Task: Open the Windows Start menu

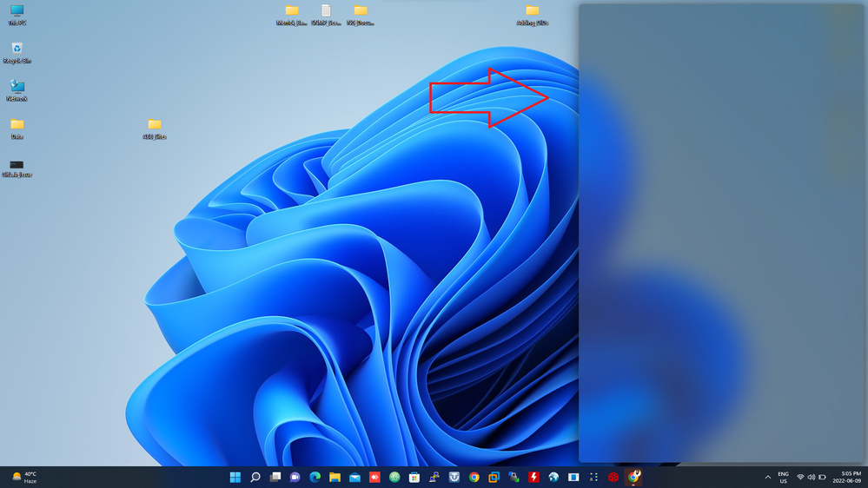Action: [235, 477]
